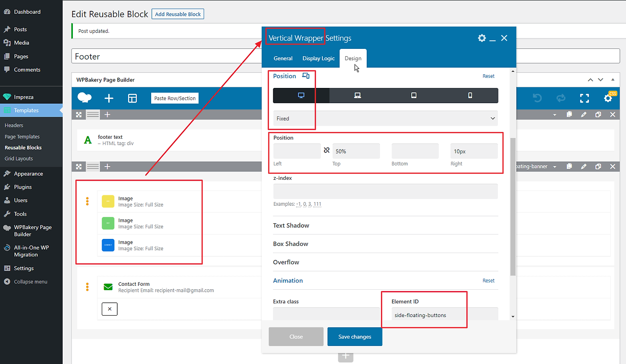626x364 pixels.
Task: Open page settings gear with CSS badge
Action: [608, 98]
